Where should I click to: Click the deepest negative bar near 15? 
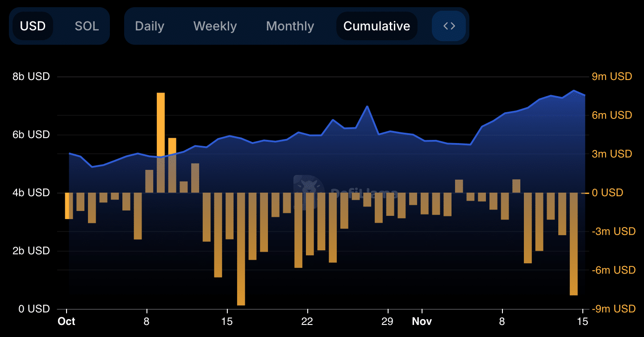tap(241, 249)
